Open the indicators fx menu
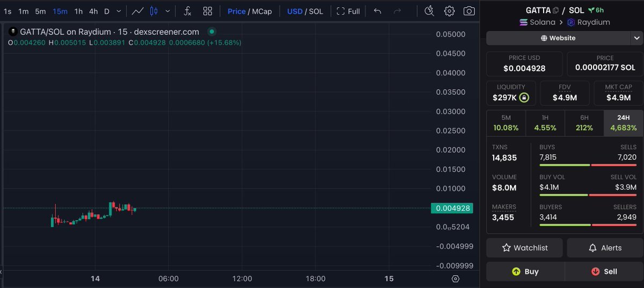Screen dimensions: 644x288 click(x=187, y=11)
